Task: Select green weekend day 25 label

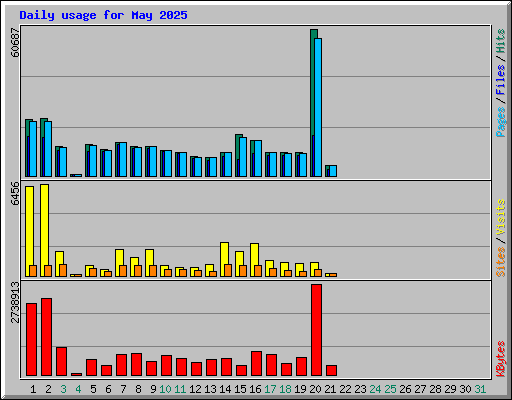Action: pos(390,389)
